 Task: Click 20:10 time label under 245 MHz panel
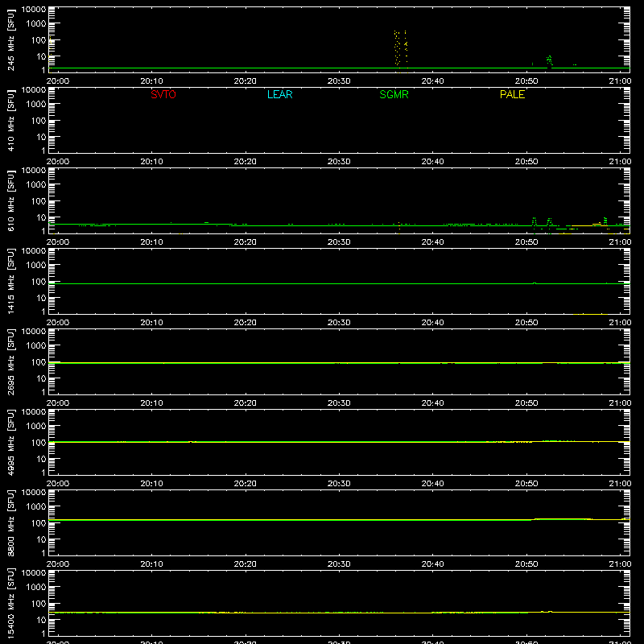click(151, 81)
